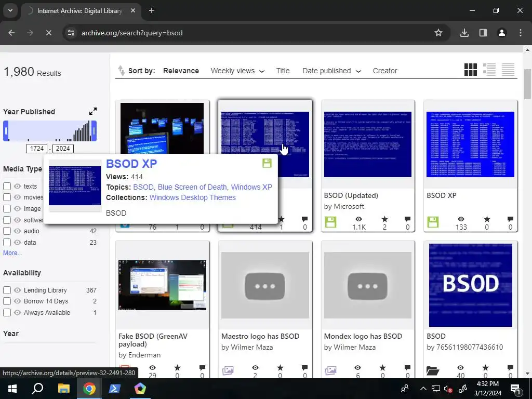
Task: Open Windows XP topic link
Action: tap(251, 187)
